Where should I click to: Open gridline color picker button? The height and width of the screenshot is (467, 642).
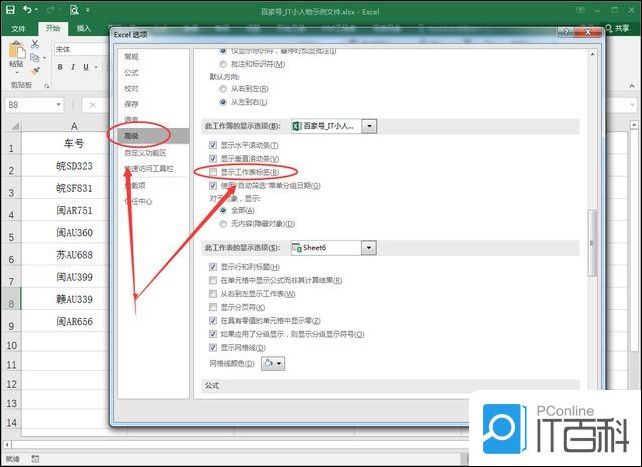tap(273, 363)
